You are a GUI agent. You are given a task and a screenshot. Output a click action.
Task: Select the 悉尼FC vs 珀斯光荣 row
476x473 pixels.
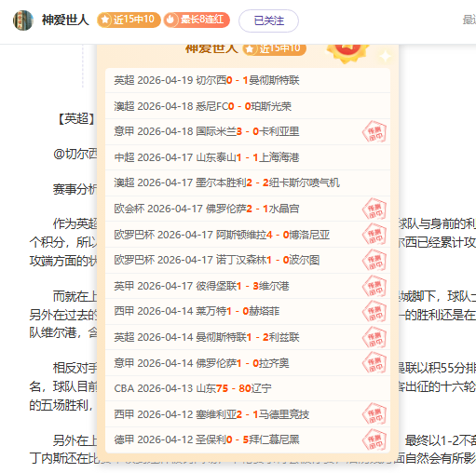(248, 106)
